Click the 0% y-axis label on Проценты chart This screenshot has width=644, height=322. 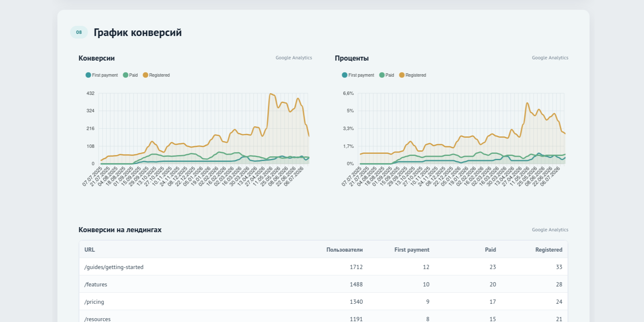click(x=350, y=164)
